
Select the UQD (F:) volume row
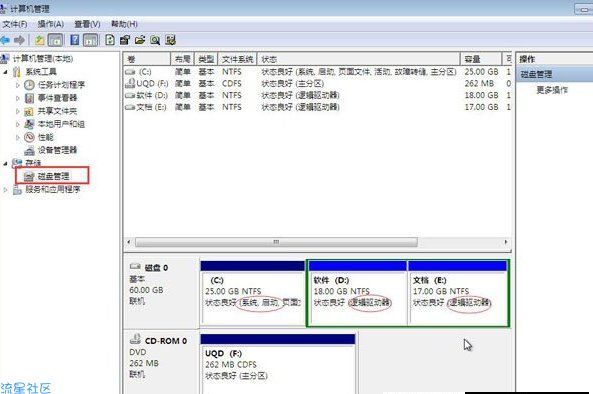click(317, 84)
